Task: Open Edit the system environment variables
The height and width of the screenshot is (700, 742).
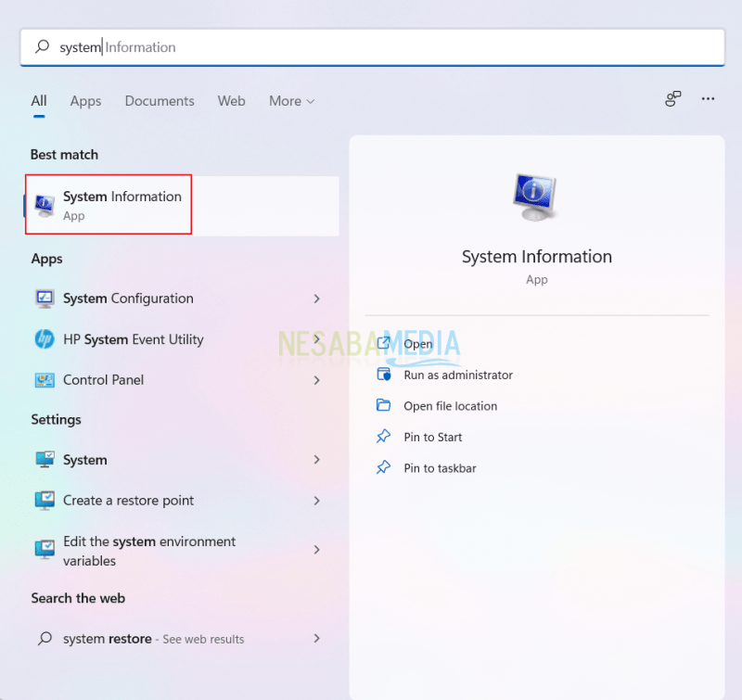Action: pyautogui.click(x=179, y=550)
